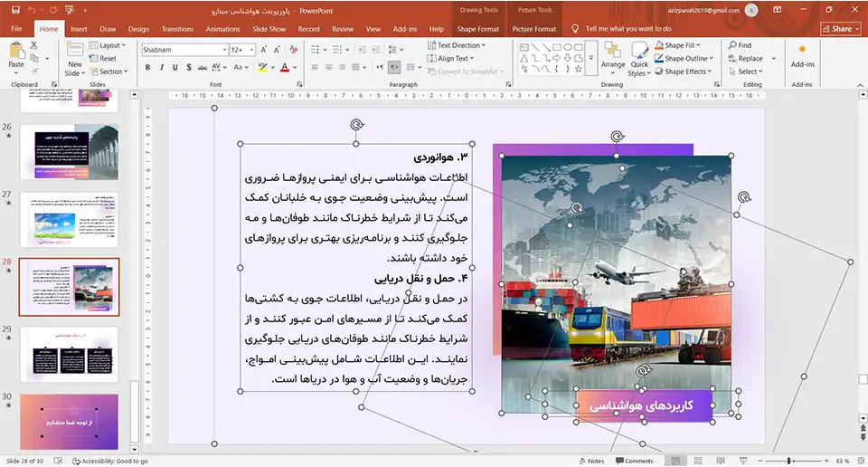Screen dimensions: 868x467
Task: Click Character Spacing AV icon
Action: pyautogui.click(x=218, y=67)
